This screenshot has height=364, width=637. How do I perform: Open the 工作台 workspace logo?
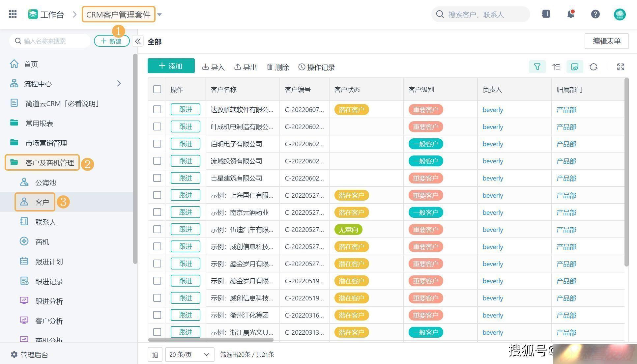click(x=33, y=14)
